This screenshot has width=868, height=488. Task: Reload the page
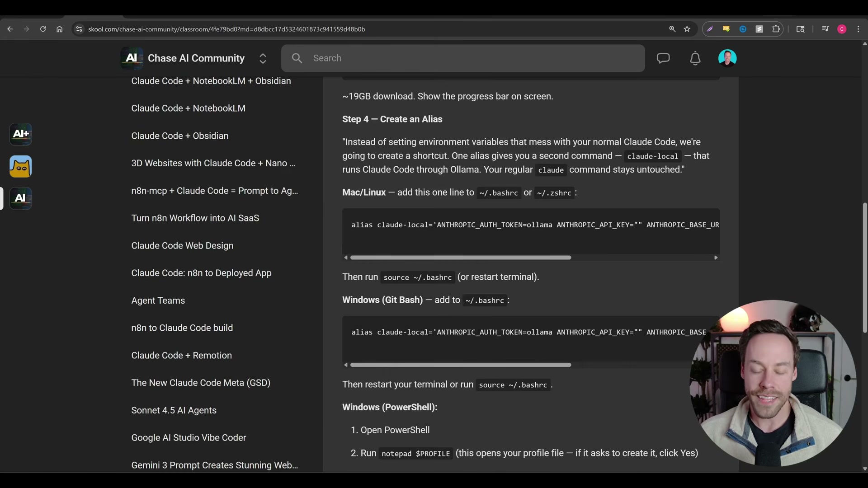click(x=43, y=29)
